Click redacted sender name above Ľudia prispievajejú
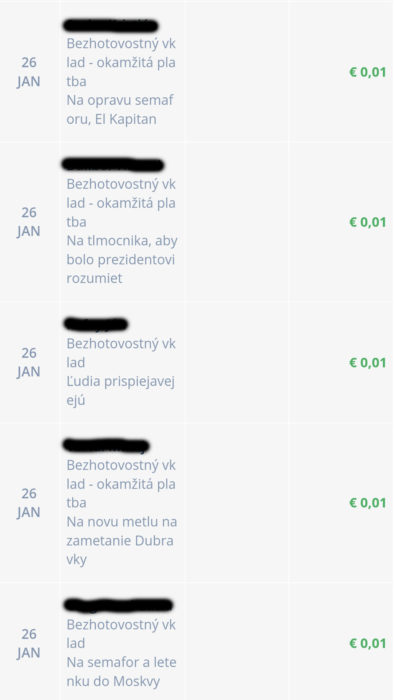Screen dimensions: 394x700 (96, 324)
